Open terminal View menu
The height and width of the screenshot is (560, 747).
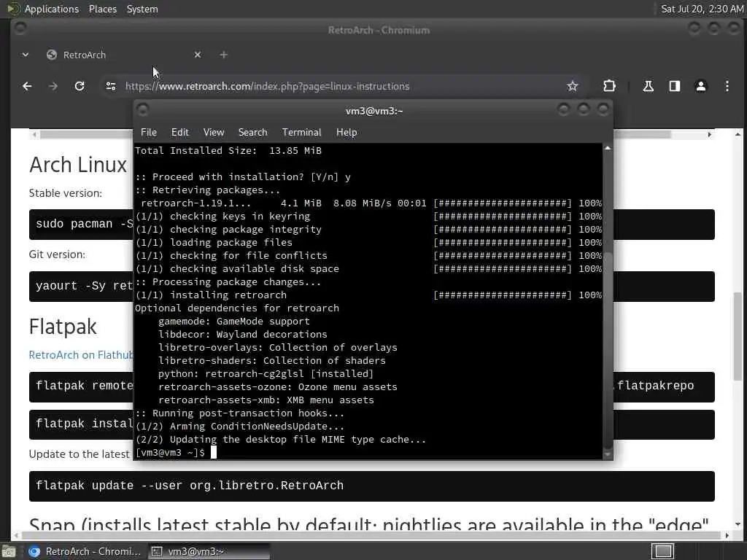[214, 133]
